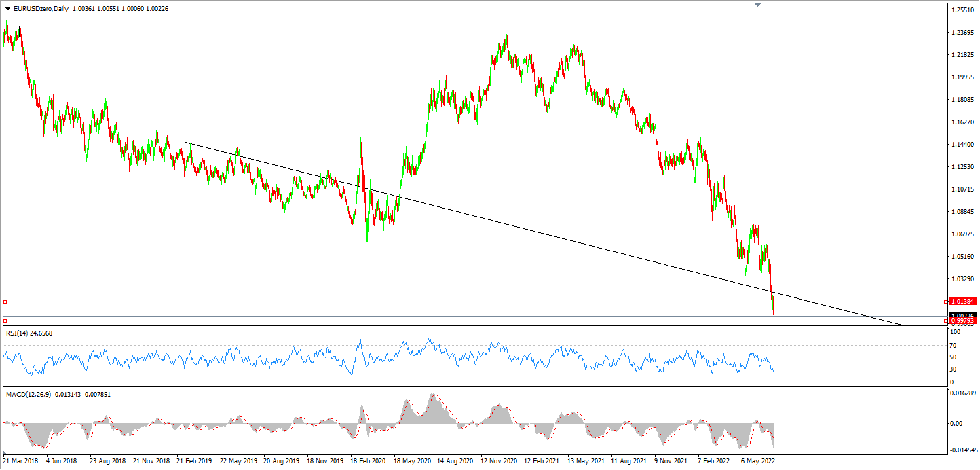
Task: Click the 1.12530 price axis label
Action: (963, 167)
